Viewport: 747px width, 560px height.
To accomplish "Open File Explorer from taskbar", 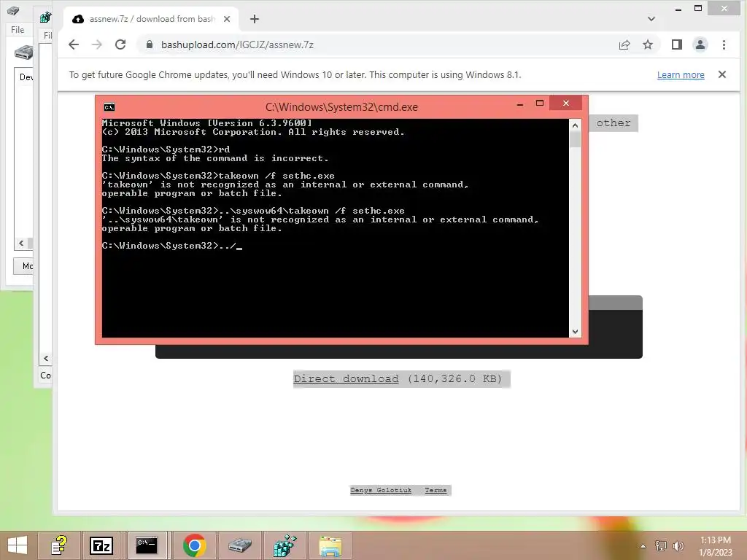I will coord(330,545).
